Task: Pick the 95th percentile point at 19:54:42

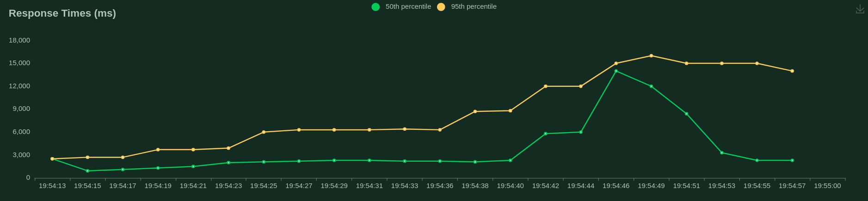Action: (x=546, y=86)
